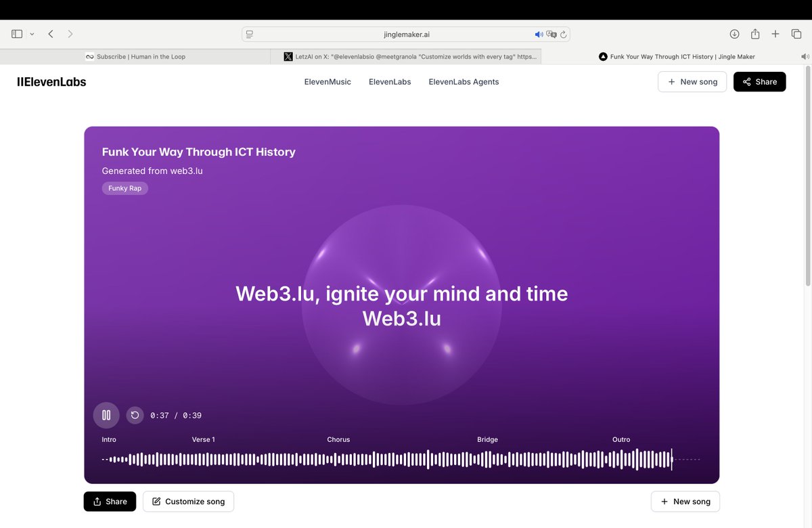The image size is (812, 528).
Task: Open ElevenLabs nav link
Action: tap(390, 82)
